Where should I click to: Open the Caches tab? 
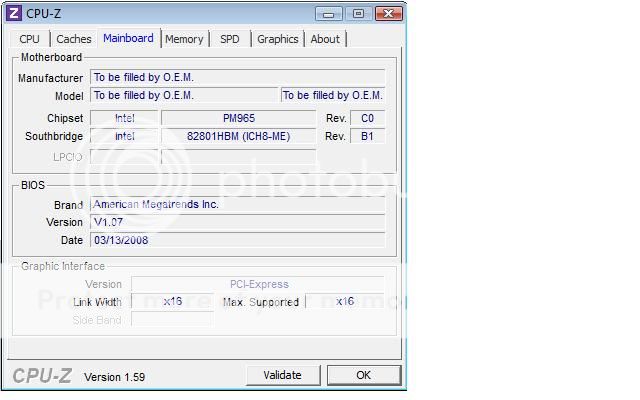pos(74,39)
